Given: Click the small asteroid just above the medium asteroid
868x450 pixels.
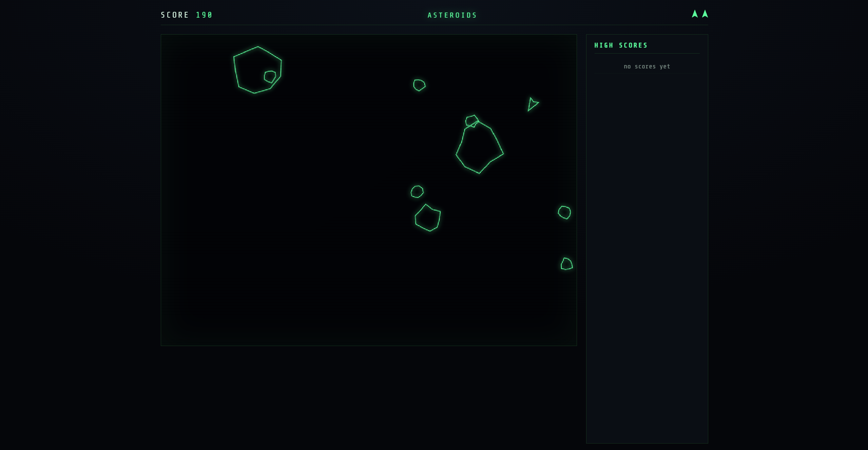Looking at the screenshot, I should 417,191.
